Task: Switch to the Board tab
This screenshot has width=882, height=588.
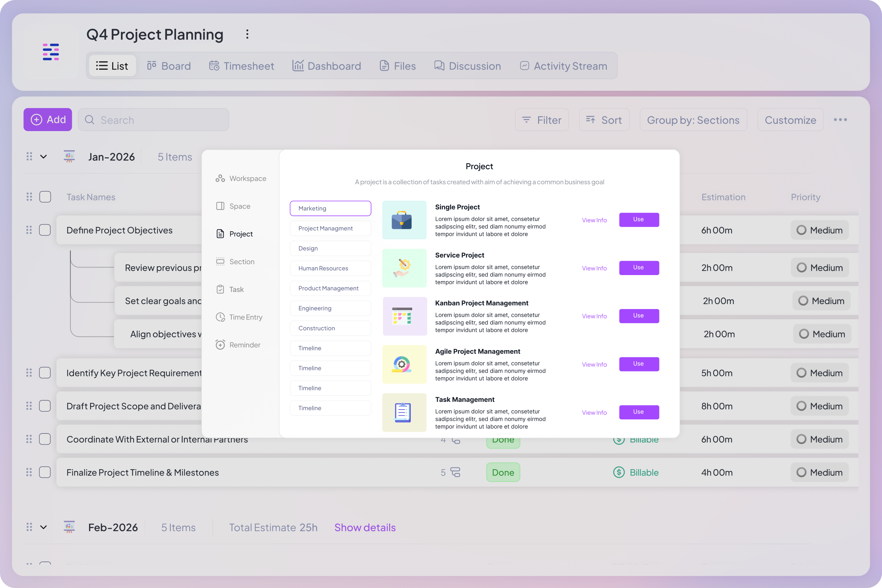Action: pyautogui.click(x=169, y=66)
